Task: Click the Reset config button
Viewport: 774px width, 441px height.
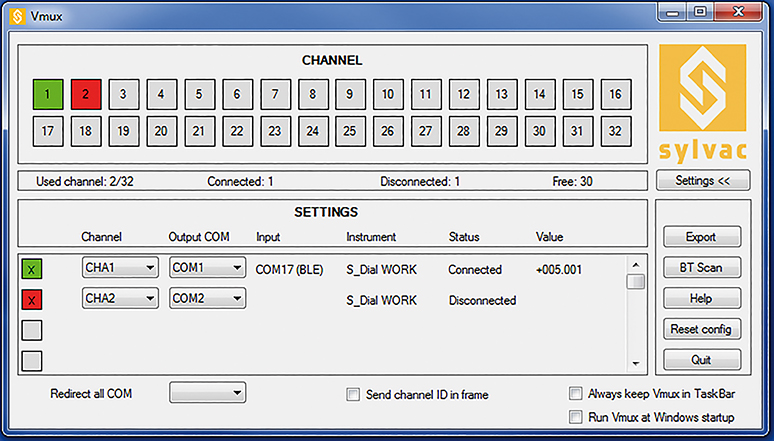Action: click(x=701, y=329)
